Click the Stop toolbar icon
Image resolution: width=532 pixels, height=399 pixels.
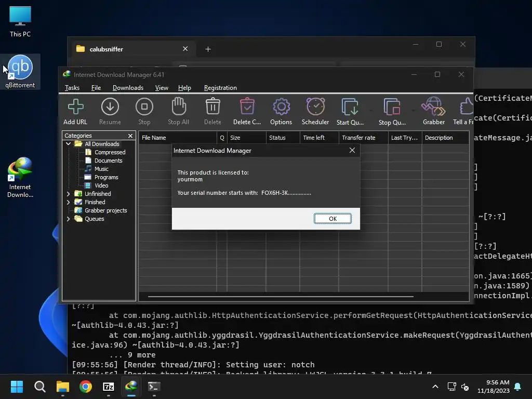click(144, 111)
